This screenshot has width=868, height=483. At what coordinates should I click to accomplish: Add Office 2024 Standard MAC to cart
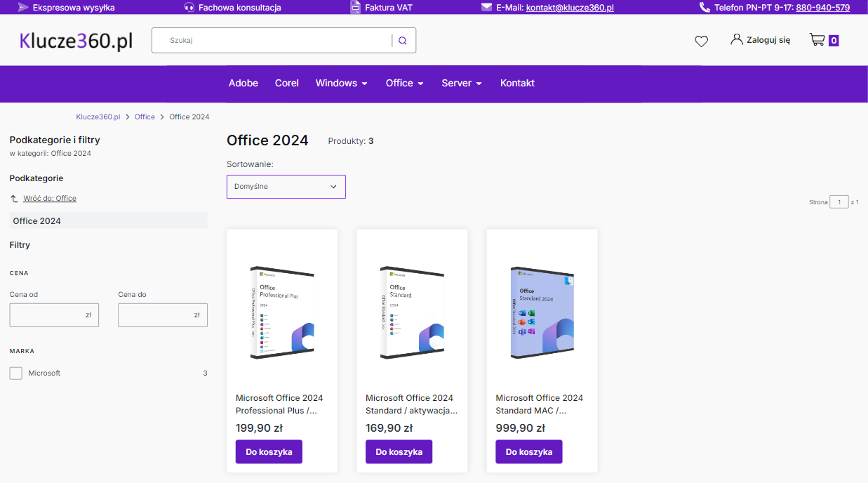point(529,452)
